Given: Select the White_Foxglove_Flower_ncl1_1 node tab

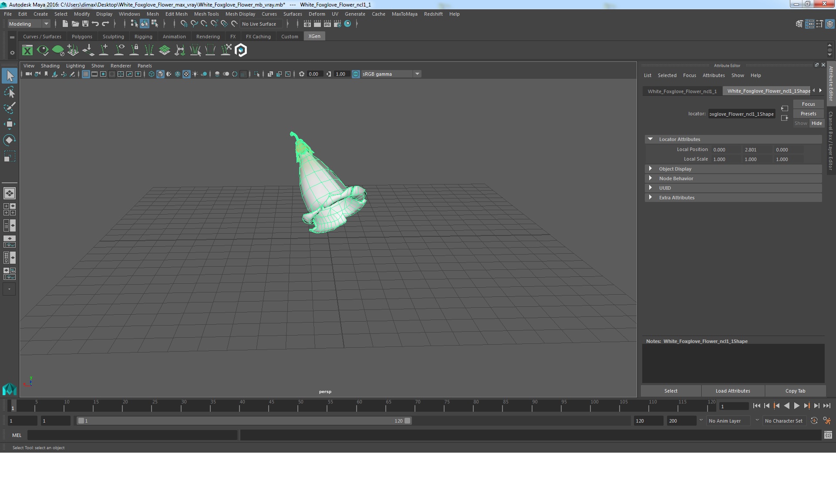Looking at the screenshot, I should tap(682, 91).
